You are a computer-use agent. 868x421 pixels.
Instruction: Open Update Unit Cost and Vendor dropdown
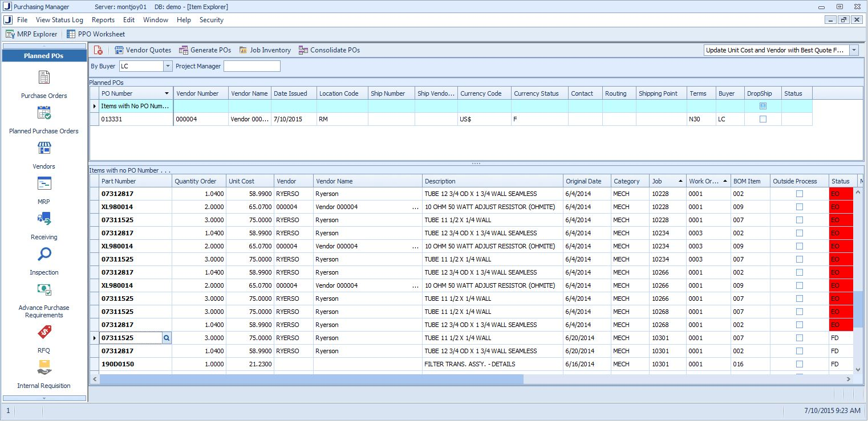tap(854, 50)
